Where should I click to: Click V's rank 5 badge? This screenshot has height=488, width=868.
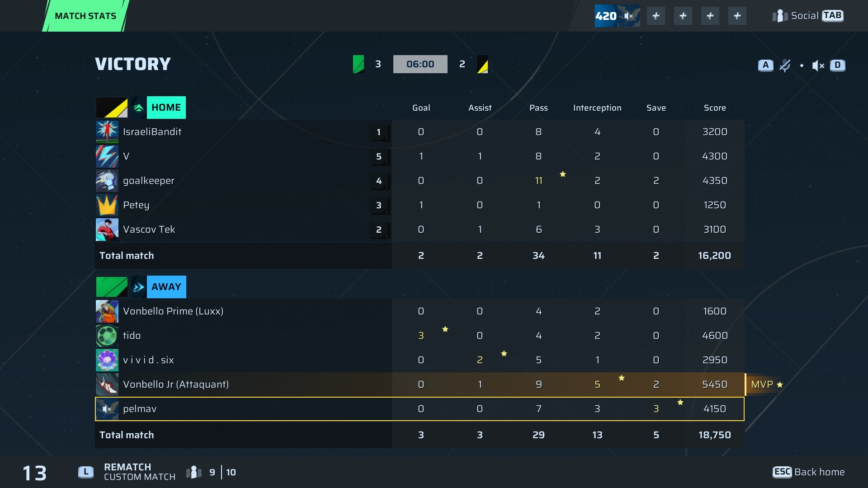(379, 157)
